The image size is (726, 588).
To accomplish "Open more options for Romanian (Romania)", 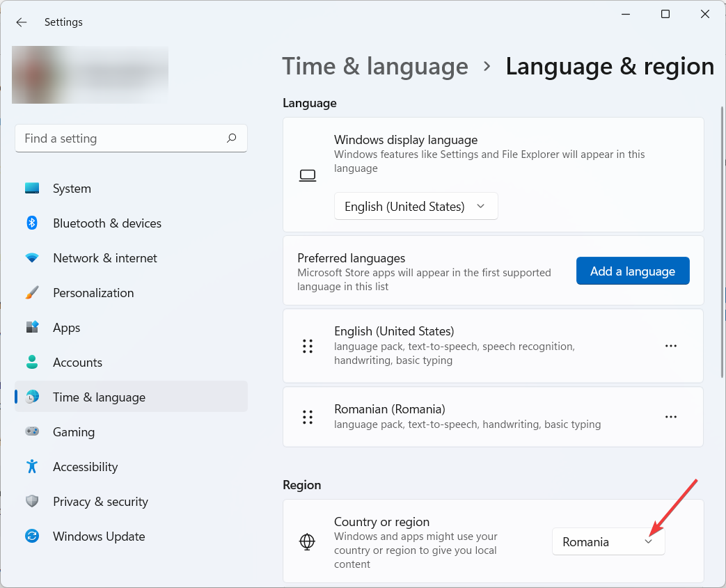I will pyautogui.click(x=671, y=417).
